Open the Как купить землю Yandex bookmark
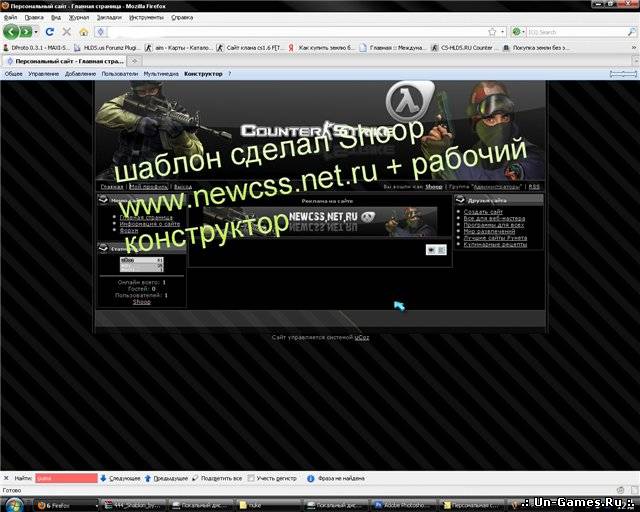640x512 pixels. point(320,48)
